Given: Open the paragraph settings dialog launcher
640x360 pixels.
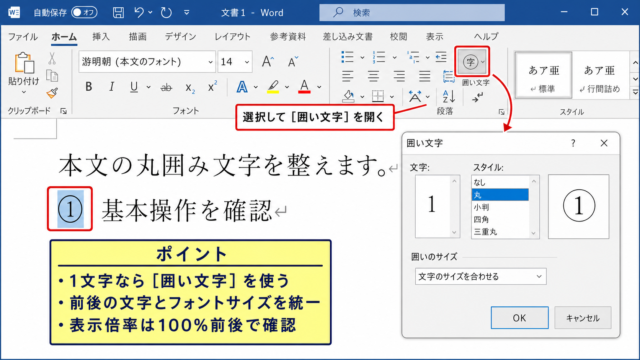Looking at the screenshot, I should click(x=501, y=112).
